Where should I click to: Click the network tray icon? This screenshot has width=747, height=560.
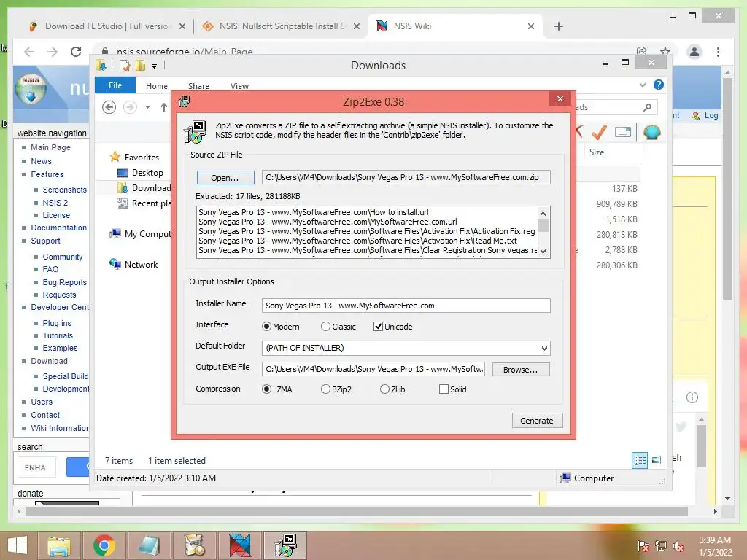[x=661, y=545]
